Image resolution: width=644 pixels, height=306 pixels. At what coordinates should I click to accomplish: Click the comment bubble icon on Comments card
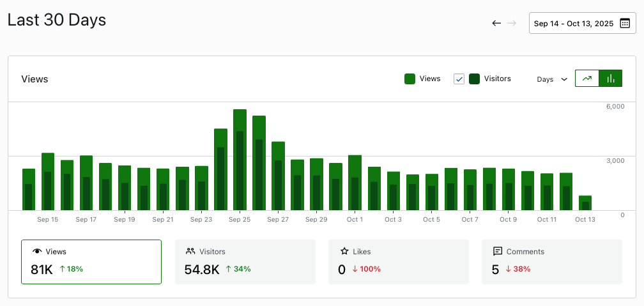pos(497,252)
